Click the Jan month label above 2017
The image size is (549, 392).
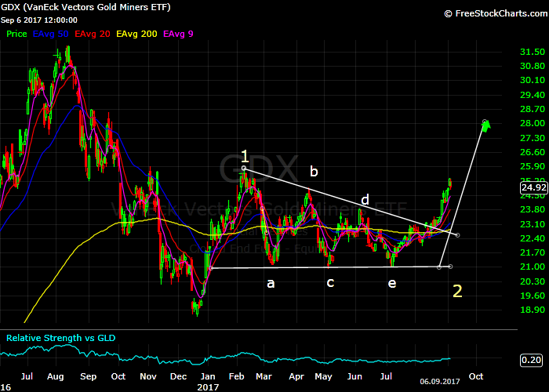(x=208, y=376)
